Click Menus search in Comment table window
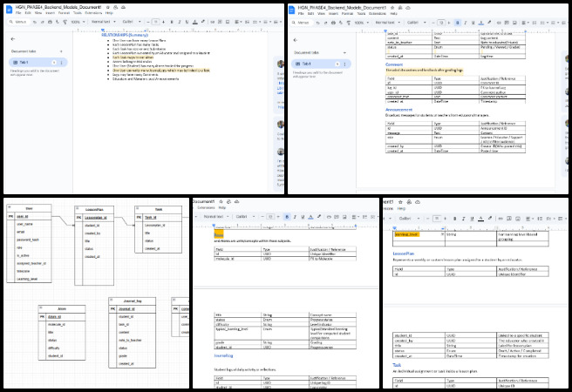This screenshot has height=392, width=572. [x=301, y=23]
